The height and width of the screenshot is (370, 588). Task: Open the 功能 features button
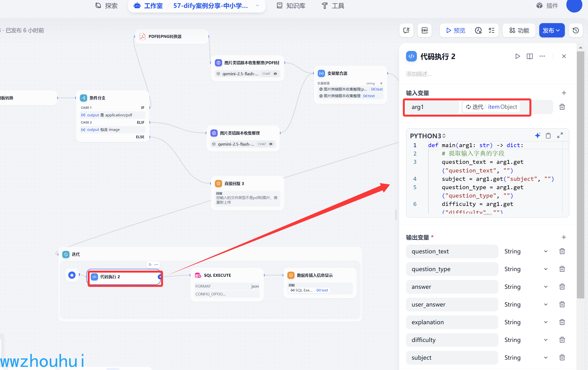(519, 31)
